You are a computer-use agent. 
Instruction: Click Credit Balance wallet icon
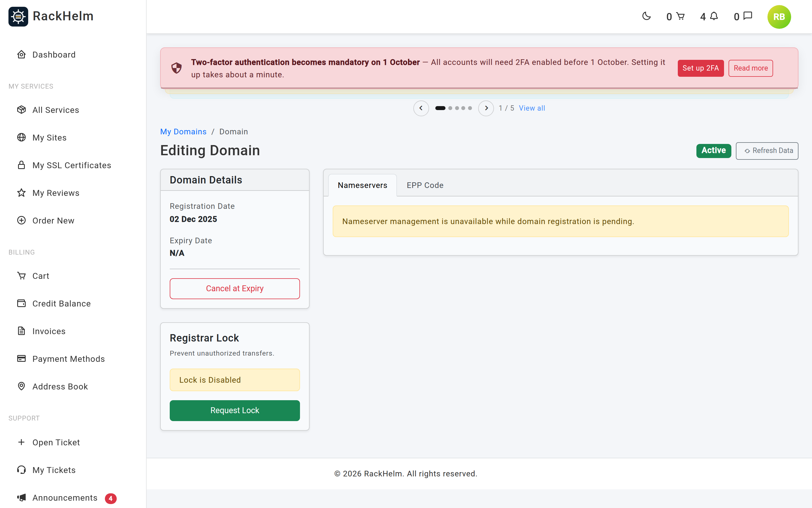coord(21,303)
